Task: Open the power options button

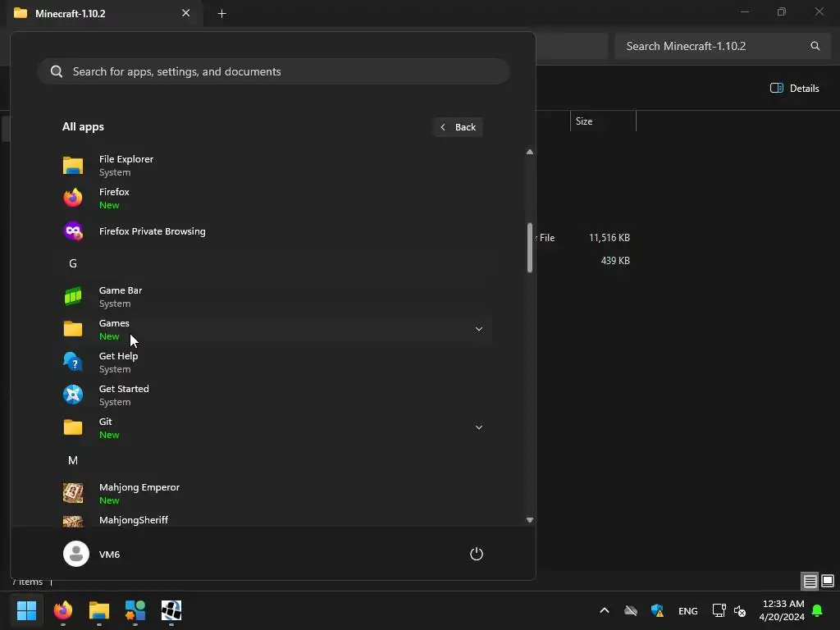Action: [x=477, y=554]
